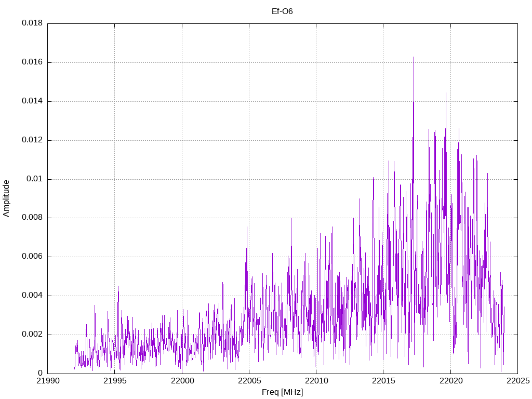The image size is (532, 399).
Task: Click the second-highest peak near 0.0145 amplitude
Action: coord(446,94)
